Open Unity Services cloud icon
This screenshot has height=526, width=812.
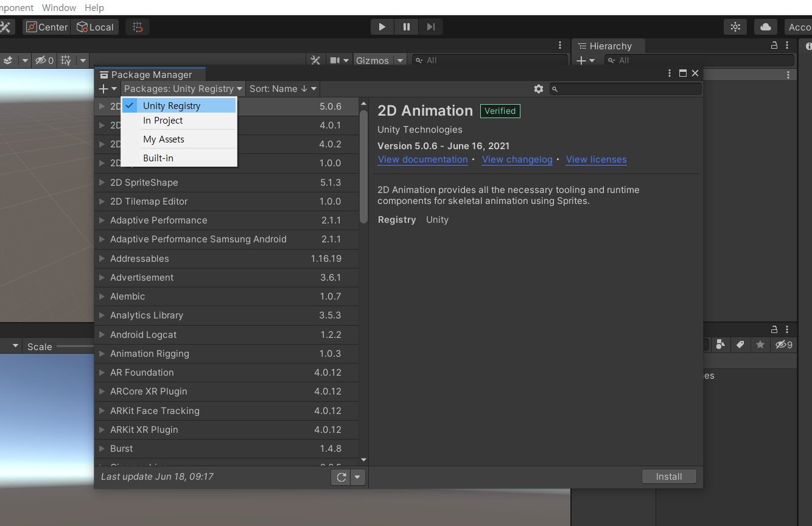point(766,27)
